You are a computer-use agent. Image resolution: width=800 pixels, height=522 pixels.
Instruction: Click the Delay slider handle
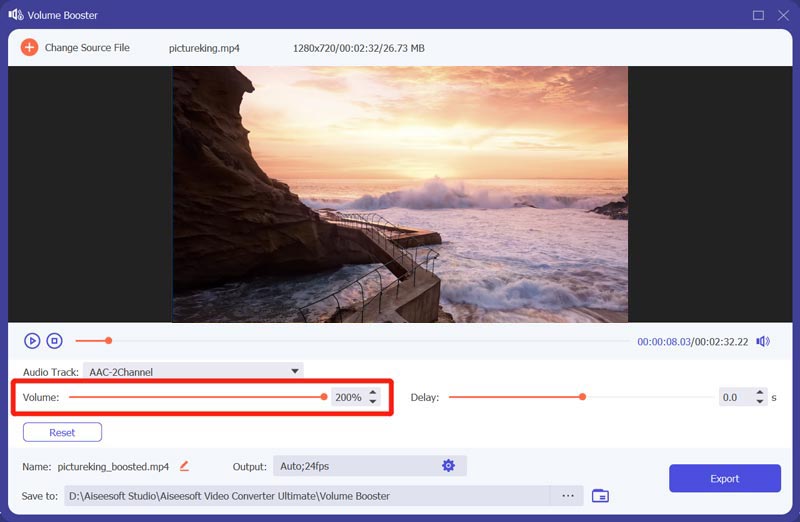tap(582, 397)
